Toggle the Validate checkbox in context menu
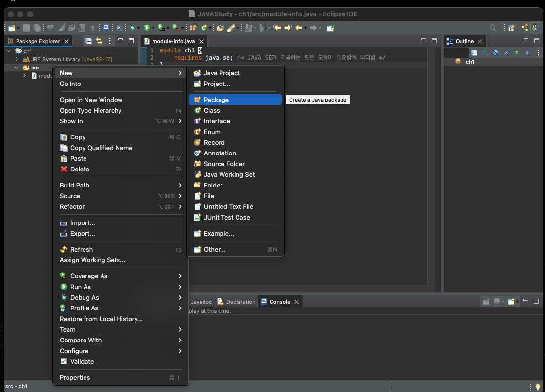The height and width of the screenshot is (392, 545). [x=64, y=362]
